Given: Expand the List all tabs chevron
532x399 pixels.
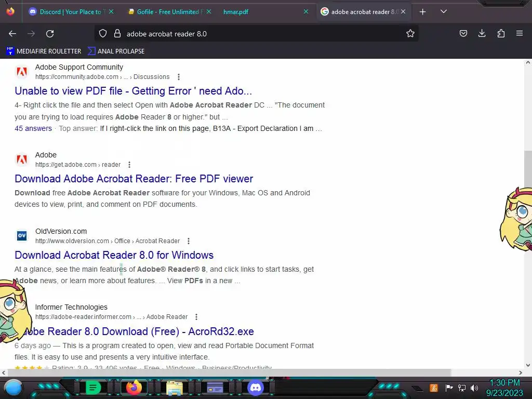Looking at the screenshot, I should 444,11.
